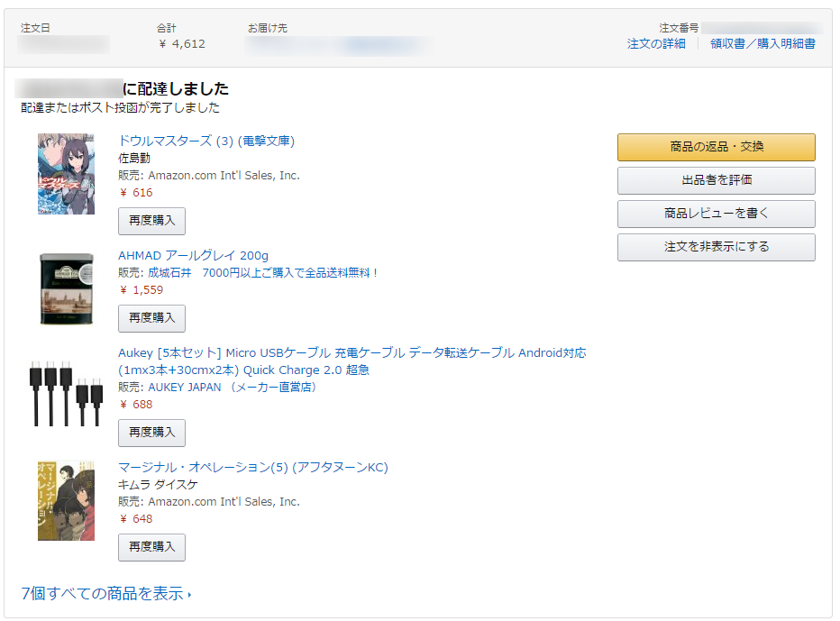Click 再度購入 under マージナル・オペレーション
This screenshot has width=840, height=621.
click(x=151, y=547)
